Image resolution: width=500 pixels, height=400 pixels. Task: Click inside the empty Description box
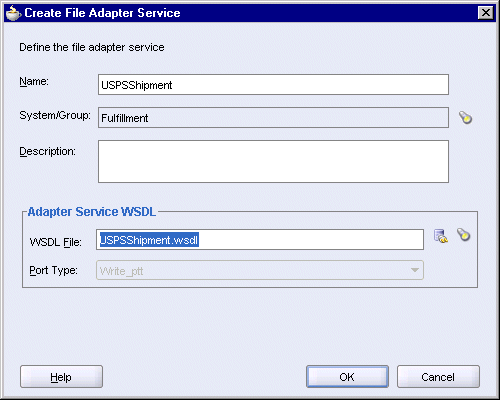point(273,161)
